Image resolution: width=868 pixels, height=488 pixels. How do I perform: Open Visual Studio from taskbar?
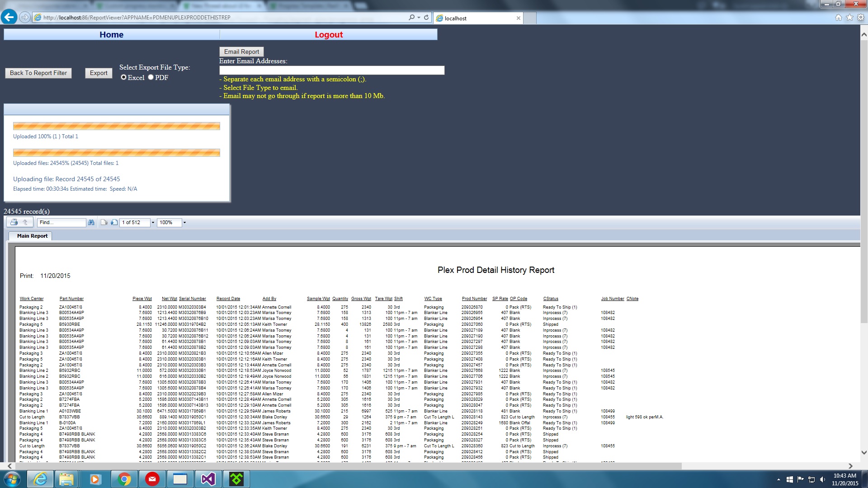pyautogui.click(x=208, y=479)
